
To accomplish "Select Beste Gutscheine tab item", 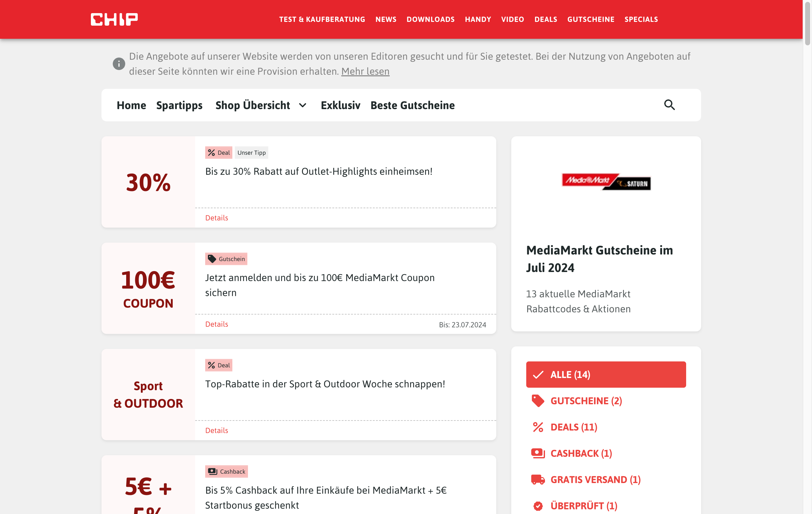I will click(x=412, y=105).
